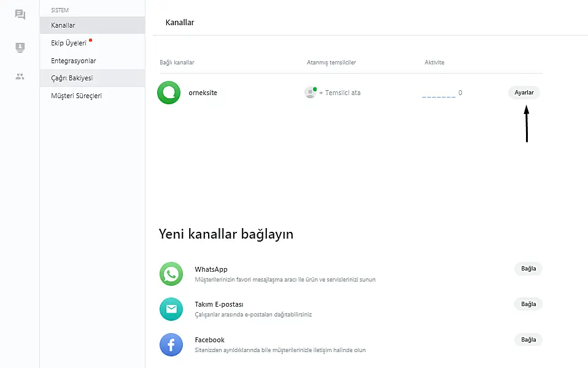Click the WhatsApp channel logo
The height and width of the screenshot is (368, 588).
point(171,274)
